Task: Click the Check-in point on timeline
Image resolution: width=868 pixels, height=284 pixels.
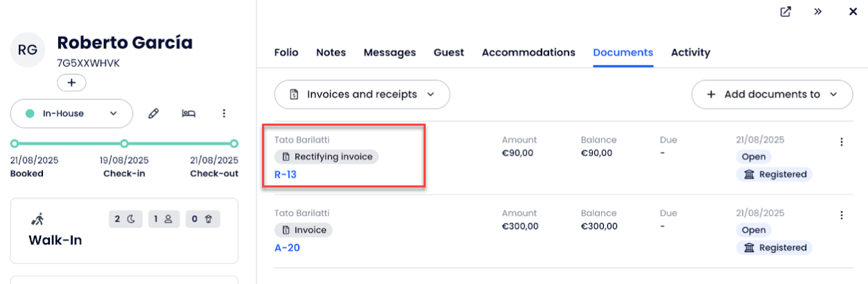Action: click(124, 144)
